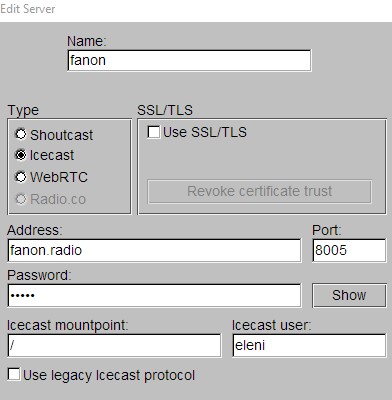
Task: Focus the Address field fanon.radio
Action: point(154,250)
